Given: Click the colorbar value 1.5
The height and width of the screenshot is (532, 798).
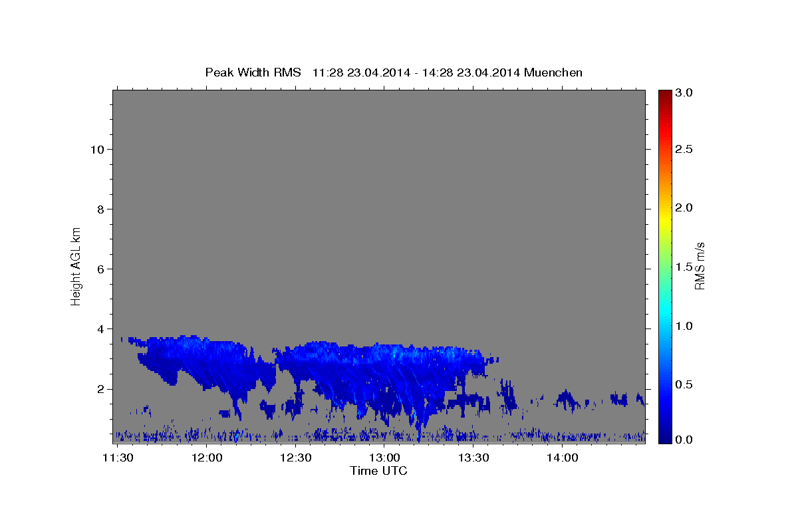Looking at the screenshot, I should [684, 267].
